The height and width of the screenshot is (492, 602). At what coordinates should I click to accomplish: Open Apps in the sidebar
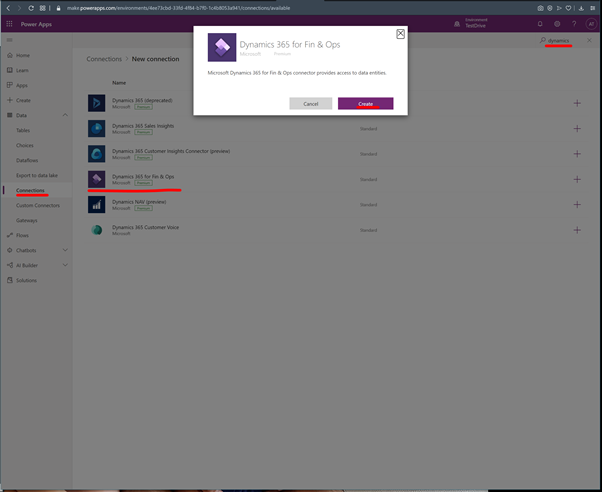(22, 85)
